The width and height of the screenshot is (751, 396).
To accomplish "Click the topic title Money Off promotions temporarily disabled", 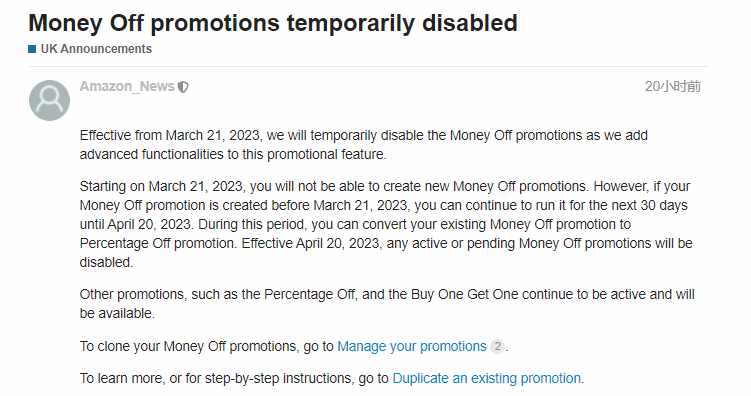I will (273, 23).
